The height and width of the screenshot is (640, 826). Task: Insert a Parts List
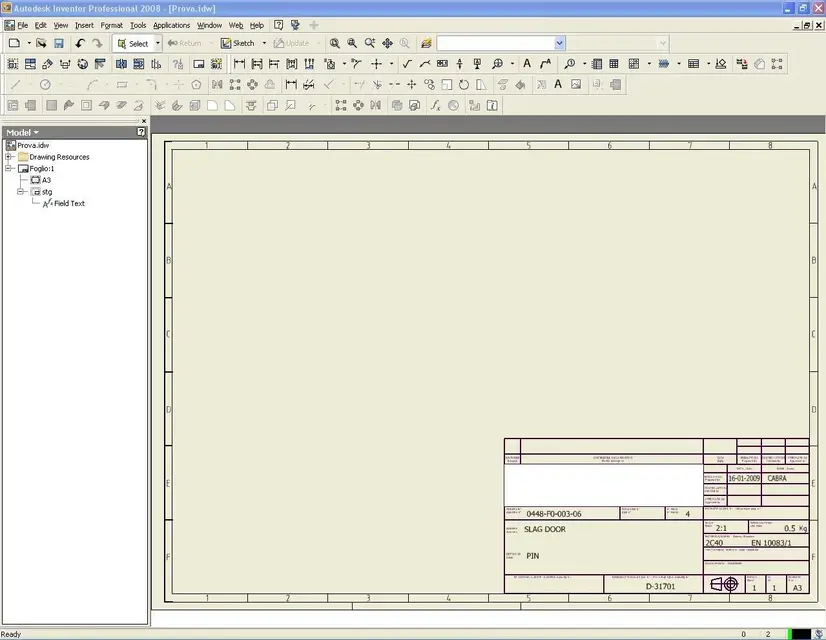596,64
